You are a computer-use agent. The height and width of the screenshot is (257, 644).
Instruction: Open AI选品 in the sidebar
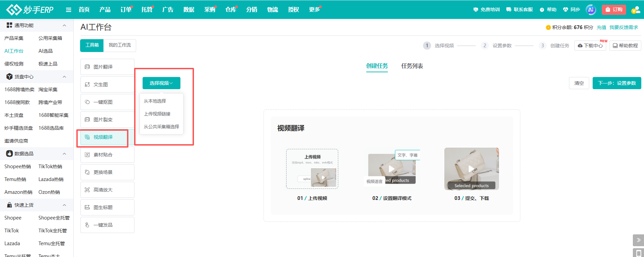tap(46, 51)
